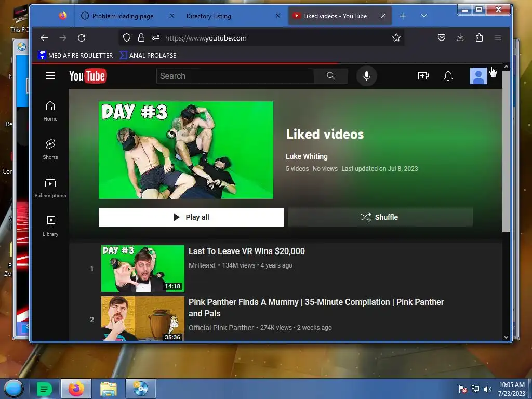Click the page scrollbar down arrow
Viewport: 532px width, 399px height.
tap(506, 337)
